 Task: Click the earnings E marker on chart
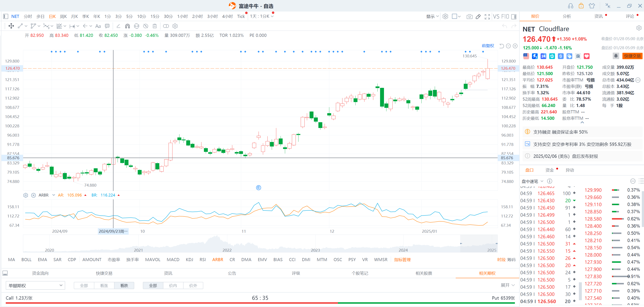coord(259,188)
